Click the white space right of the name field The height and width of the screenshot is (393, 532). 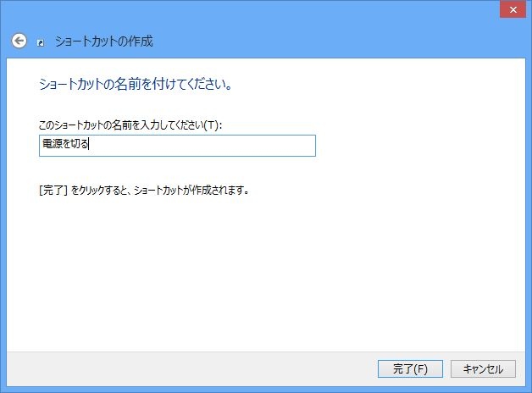coord(415,146)
